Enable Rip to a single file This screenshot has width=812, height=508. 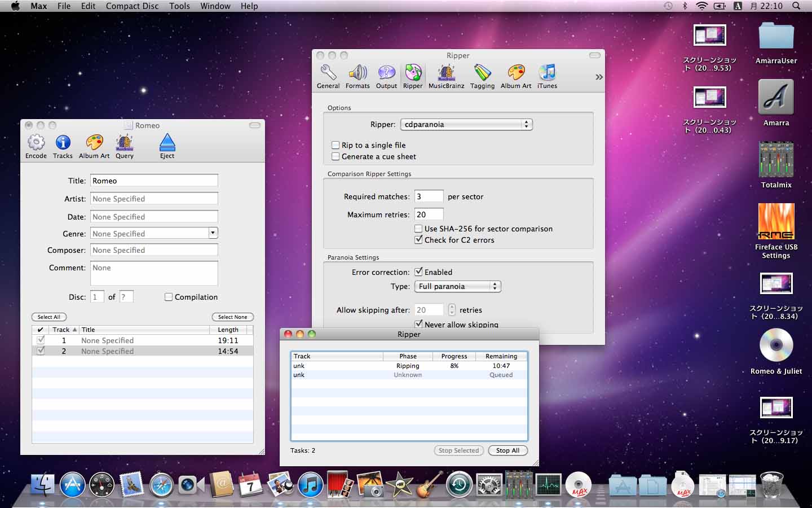tap(336, 145)
